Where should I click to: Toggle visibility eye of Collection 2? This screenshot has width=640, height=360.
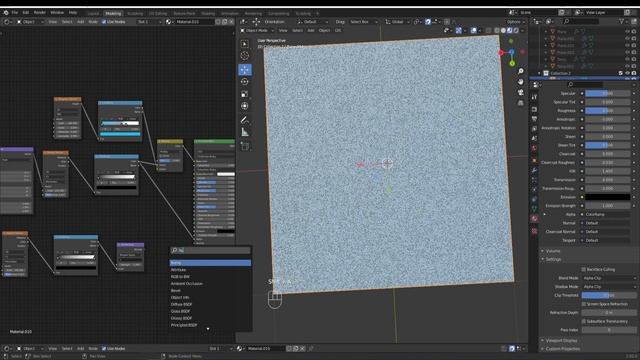point(627,73)
